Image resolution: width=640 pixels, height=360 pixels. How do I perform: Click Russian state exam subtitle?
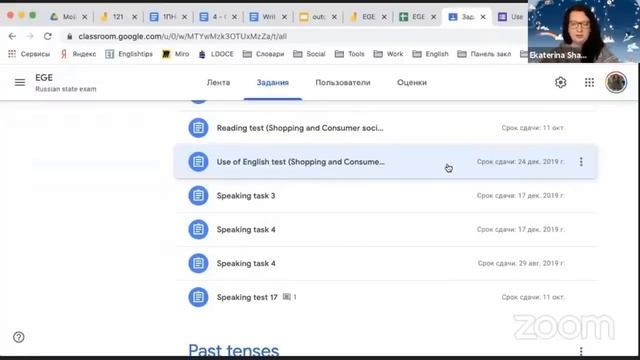coord(66,89)
